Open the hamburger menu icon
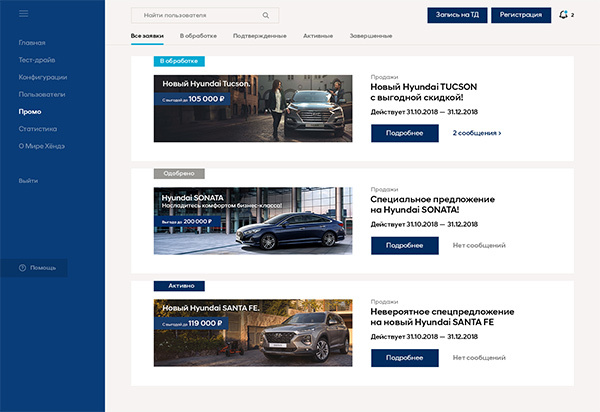This screenshot has height=412, width=600. (23, 14)
